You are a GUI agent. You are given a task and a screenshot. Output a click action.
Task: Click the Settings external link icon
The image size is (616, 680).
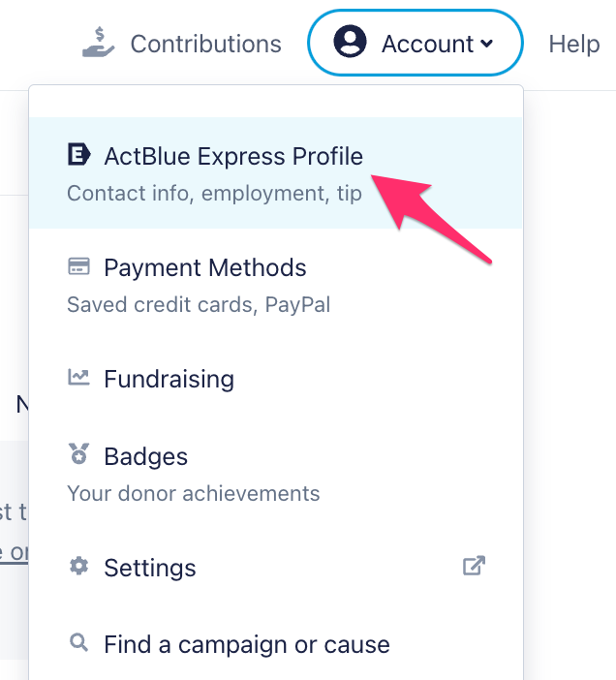[x=474, y=566]
